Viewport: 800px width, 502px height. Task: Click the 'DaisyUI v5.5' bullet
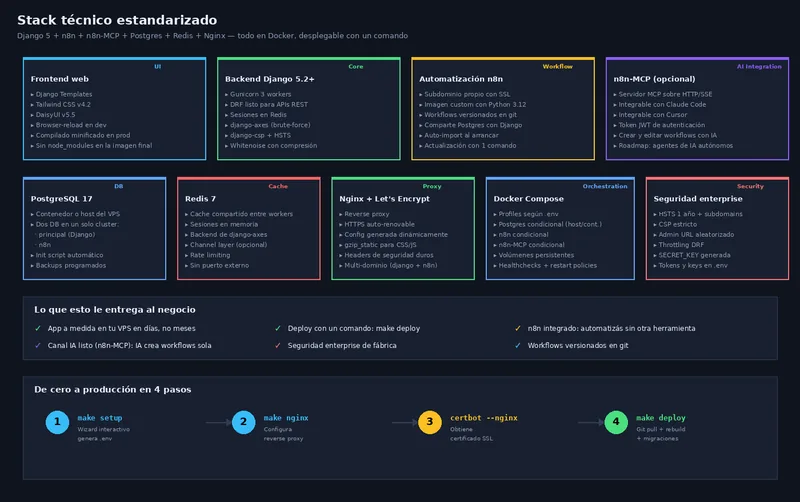[53, 115]
